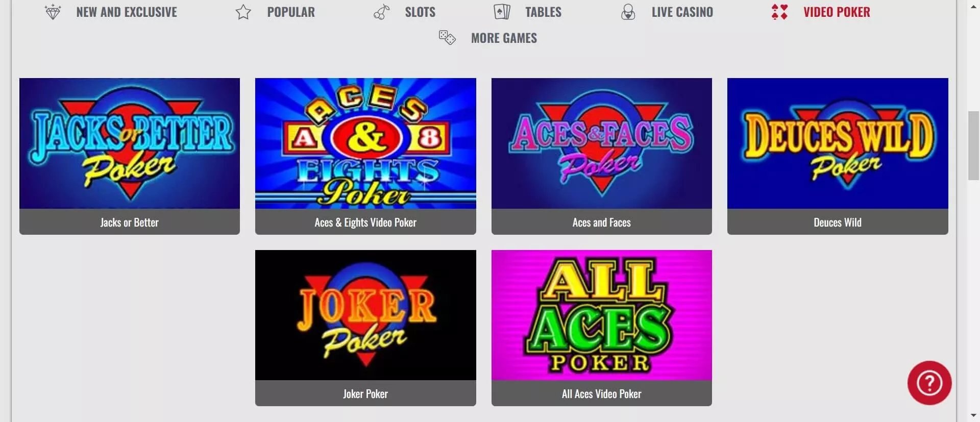Click the dice icon beside More Games
Viewport: 980px width, 422px height.
click(447, 38)
